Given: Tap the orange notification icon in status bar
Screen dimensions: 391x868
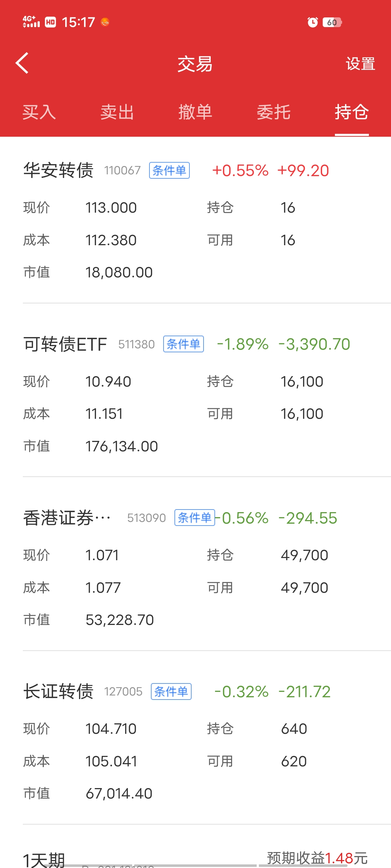Looking at the screenshot, I should 105,22.
